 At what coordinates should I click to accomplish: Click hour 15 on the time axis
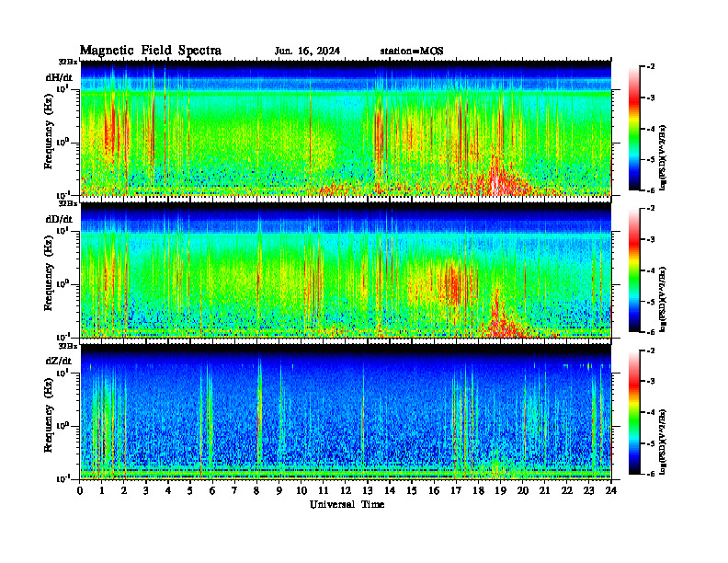pos(412,490)
